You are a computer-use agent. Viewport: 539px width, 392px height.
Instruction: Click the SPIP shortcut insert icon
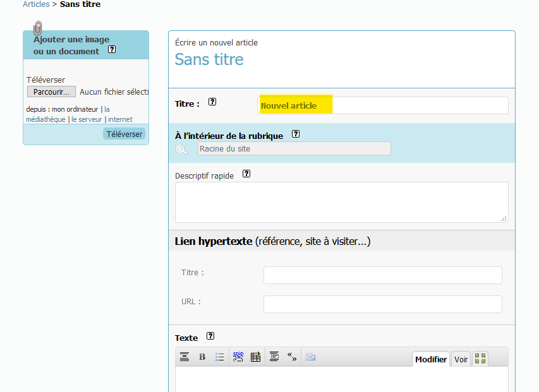click(x=238, y=357)
